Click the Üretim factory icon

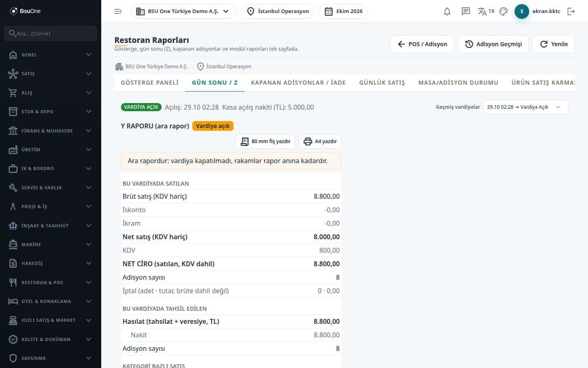pos(13,150)
